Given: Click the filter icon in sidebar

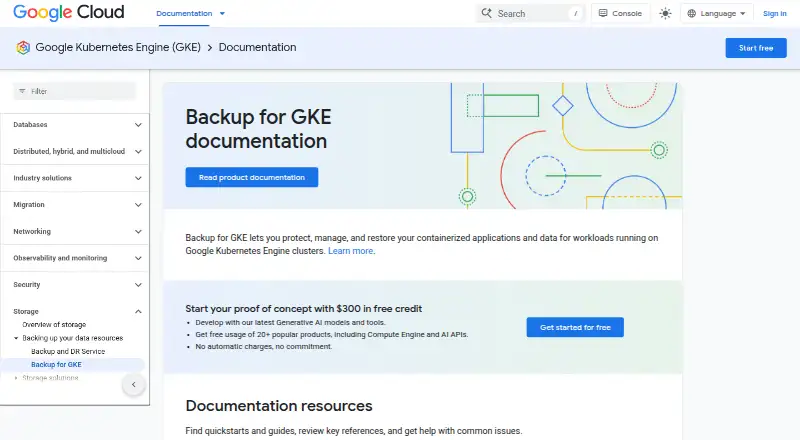Looking at the screenshot, I should 22,91.
